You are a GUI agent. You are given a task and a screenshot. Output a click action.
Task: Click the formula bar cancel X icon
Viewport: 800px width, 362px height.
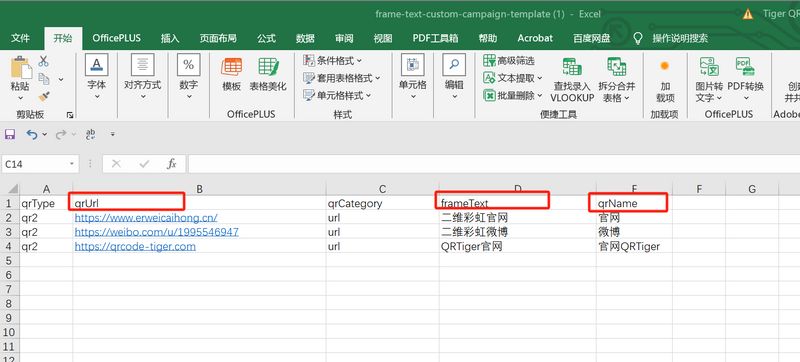tap(116, 164)
